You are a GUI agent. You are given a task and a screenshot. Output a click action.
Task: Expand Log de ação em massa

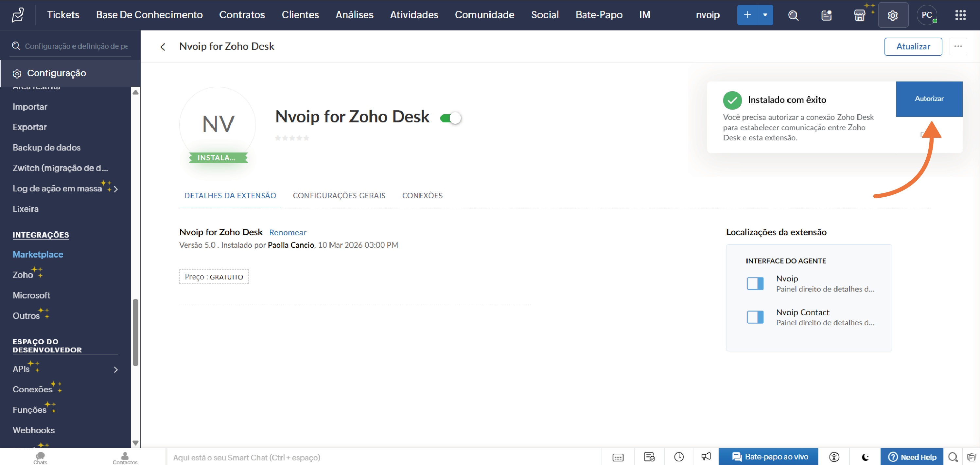[x=116, y=189]
